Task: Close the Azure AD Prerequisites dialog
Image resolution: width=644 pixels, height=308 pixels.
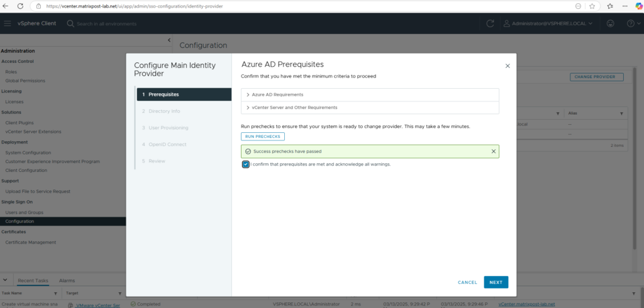Action: (x=508, y=66)
